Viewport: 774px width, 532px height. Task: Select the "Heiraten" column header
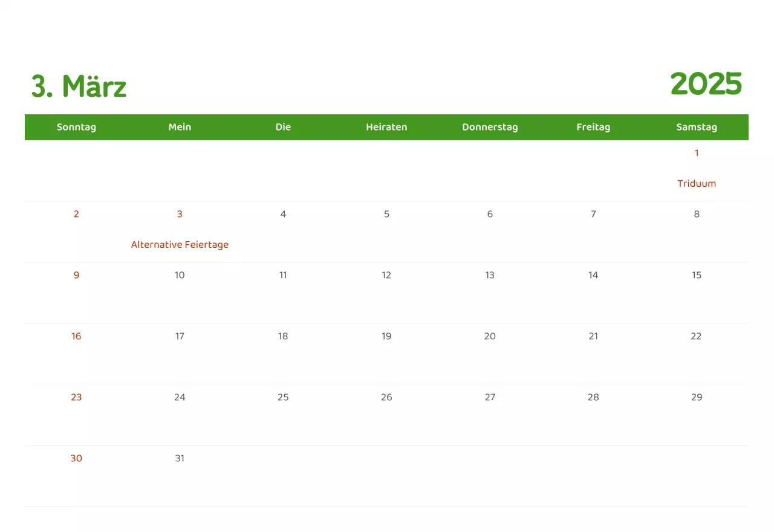pyautogui.click(x=386, y=127)
